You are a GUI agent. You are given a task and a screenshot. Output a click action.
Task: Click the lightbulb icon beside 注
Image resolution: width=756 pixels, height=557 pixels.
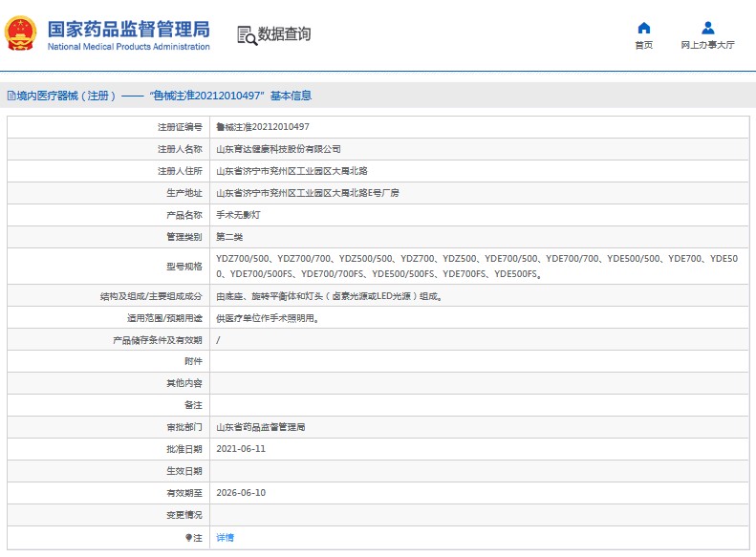point(188,538)
